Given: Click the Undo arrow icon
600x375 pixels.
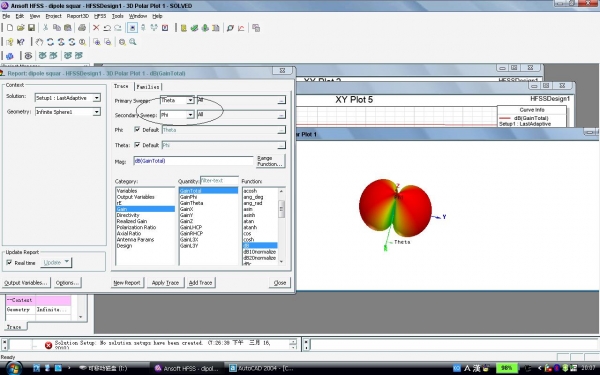Looking at the screenshot, I should click(107, 28).
